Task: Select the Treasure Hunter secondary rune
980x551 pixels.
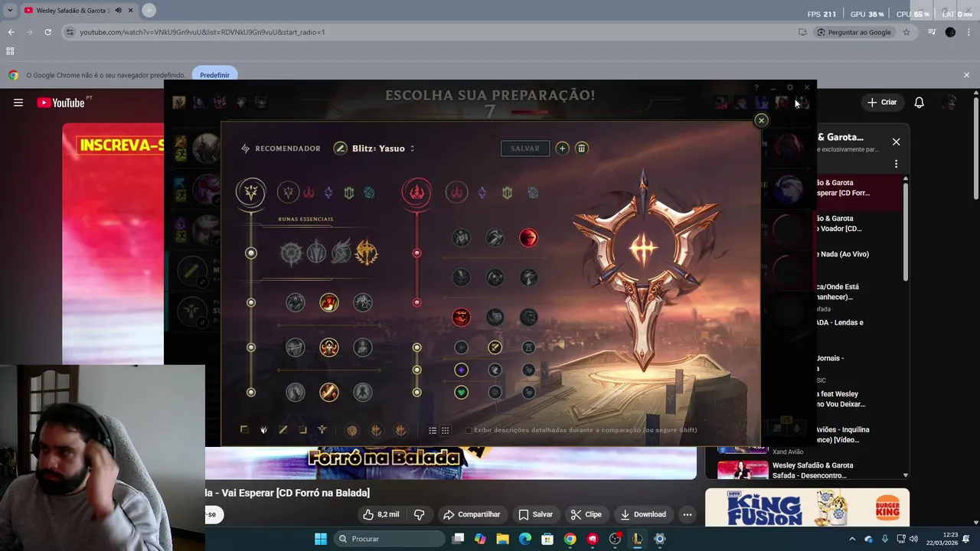Action: point(461,317)
